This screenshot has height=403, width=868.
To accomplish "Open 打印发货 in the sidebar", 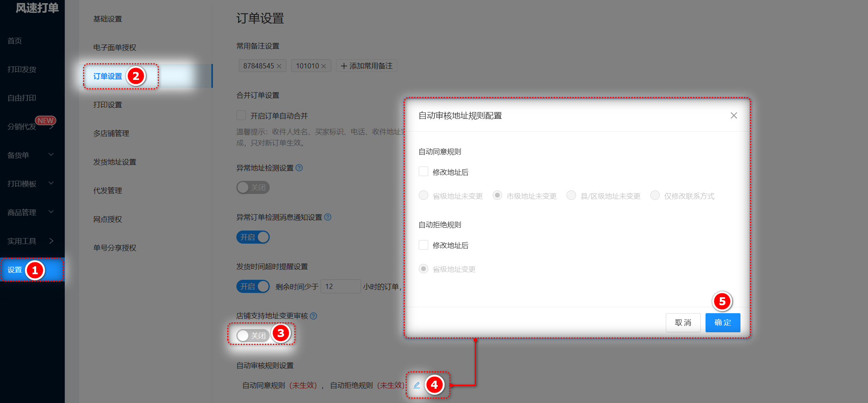I will coord(22,69).
